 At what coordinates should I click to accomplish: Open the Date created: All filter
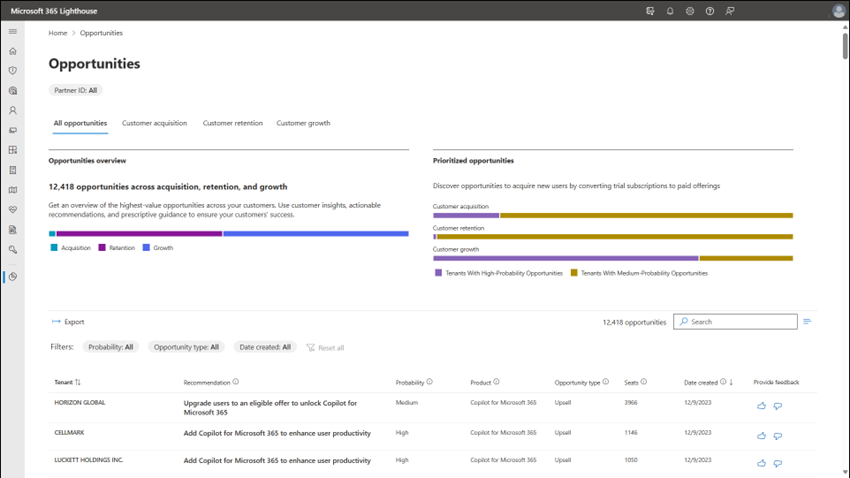point(265,347)
